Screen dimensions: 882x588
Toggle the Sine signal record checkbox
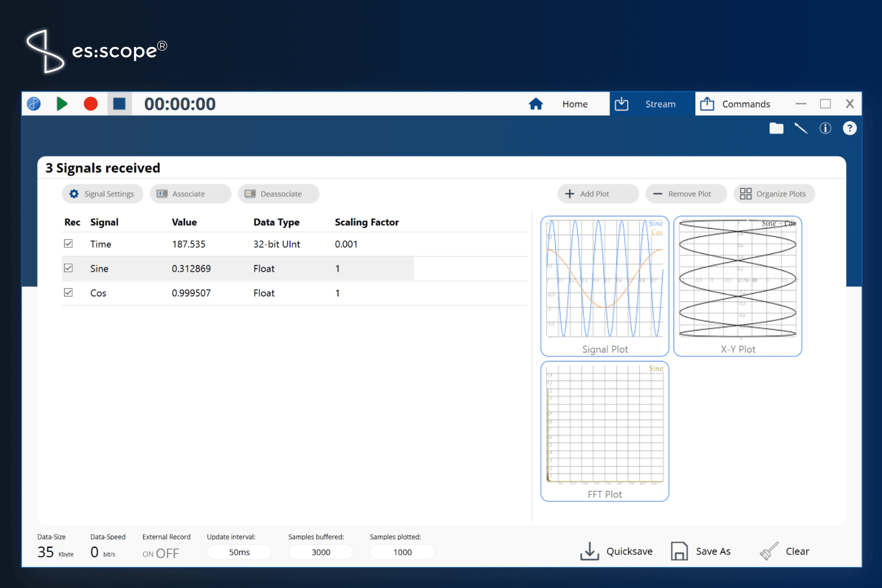[x=68, y=268]
